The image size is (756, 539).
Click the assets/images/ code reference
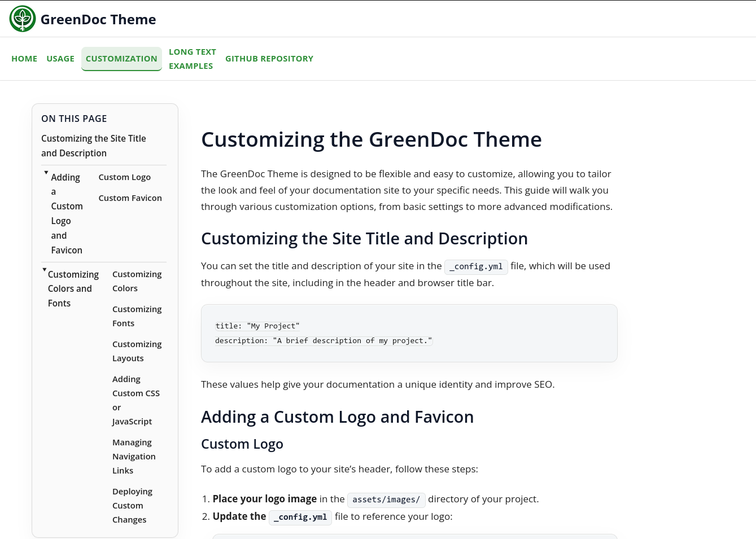tap(386, 499)
